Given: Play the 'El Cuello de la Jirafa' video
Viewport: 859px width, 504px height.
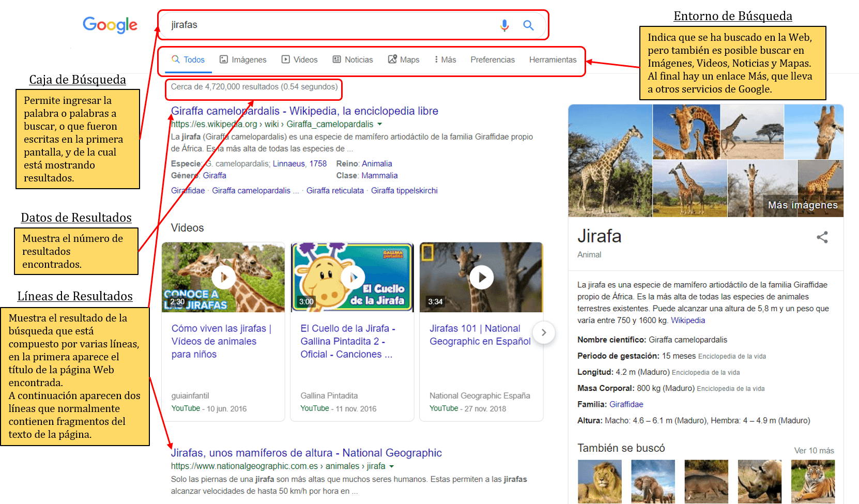Looking at the screenshot, I should (x=352, y=277).
